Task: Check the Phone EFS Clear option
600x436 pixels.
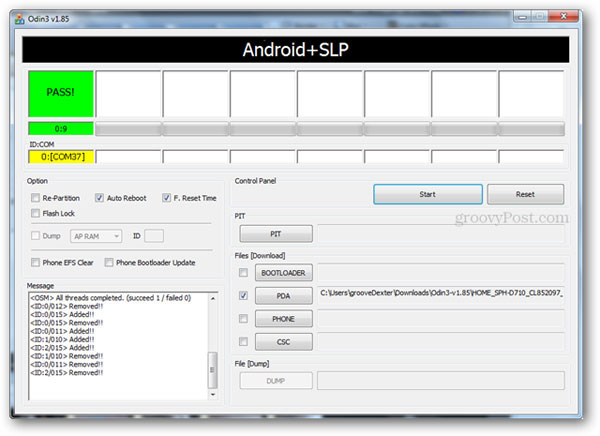Action: coord(36,262)
